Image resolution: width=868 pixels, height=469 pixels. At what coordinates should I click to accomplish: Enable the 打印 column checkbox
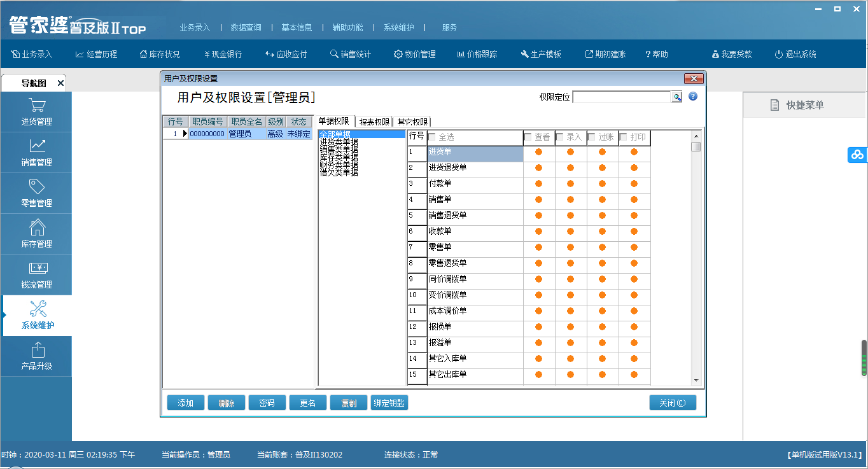(x=624, y=137)
